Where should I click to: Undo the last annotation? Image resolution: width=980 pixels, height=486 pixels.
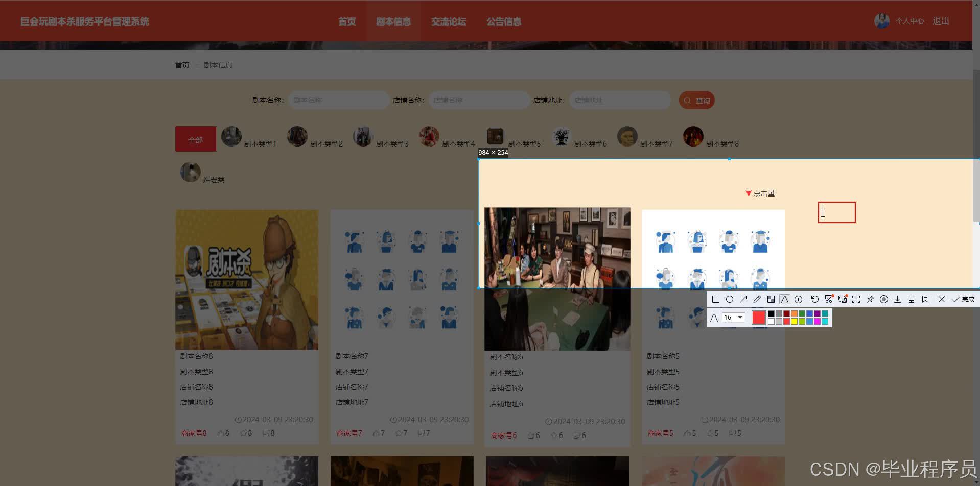coord(814,299)
